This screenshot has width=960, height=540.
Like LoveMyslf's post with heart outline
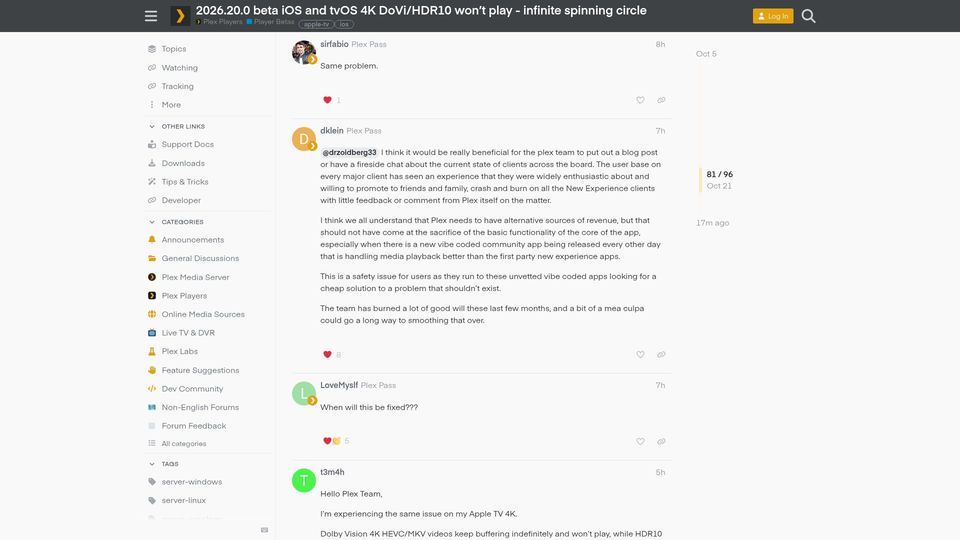pos(640,441)
